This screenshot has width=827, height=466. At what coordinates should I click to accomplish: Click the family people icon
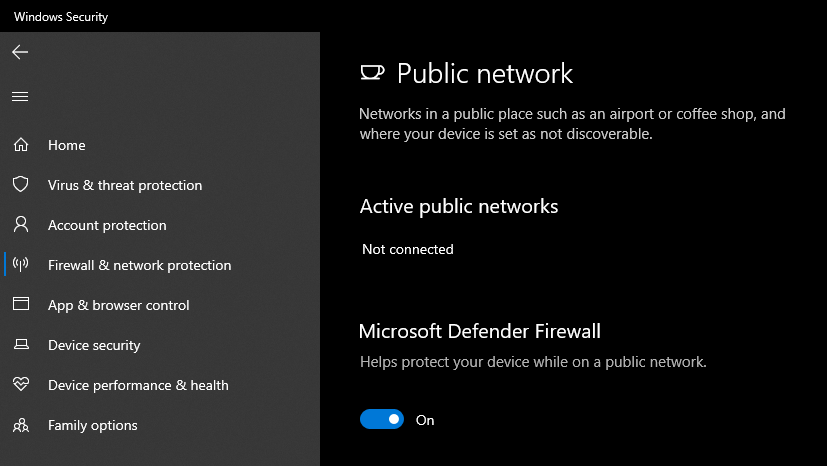21,425
